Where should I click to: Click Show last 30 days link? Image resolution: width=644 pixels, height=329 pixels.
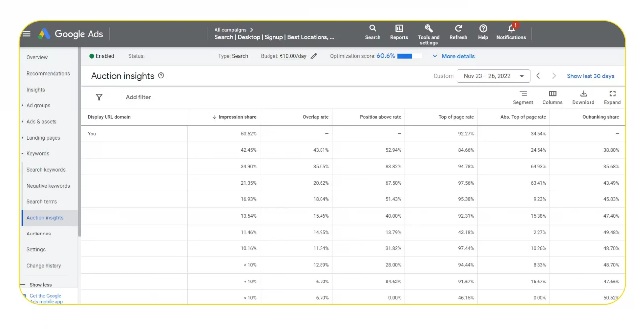590,76
